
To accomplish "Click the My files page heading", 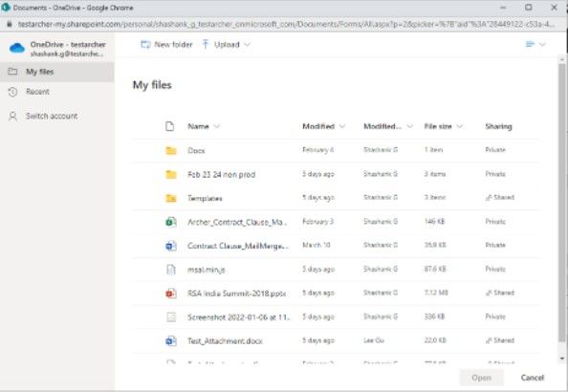I will (152, 85).
